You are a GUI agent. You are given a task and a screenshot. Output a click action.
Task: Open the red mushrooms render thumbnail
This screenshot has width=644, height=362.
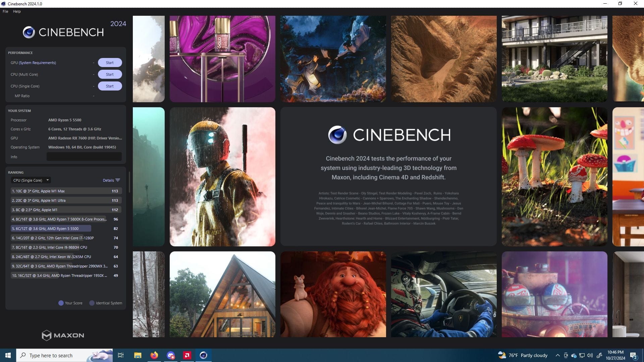tap(554, 177)
